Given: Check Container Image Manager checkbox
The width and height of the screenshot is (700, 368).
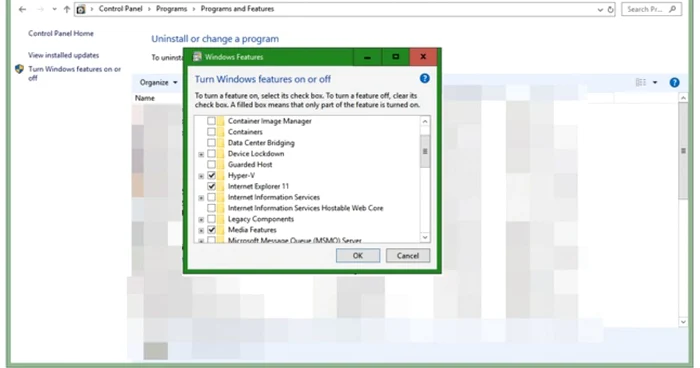Looking at the screenshot, I should point(212,121).
